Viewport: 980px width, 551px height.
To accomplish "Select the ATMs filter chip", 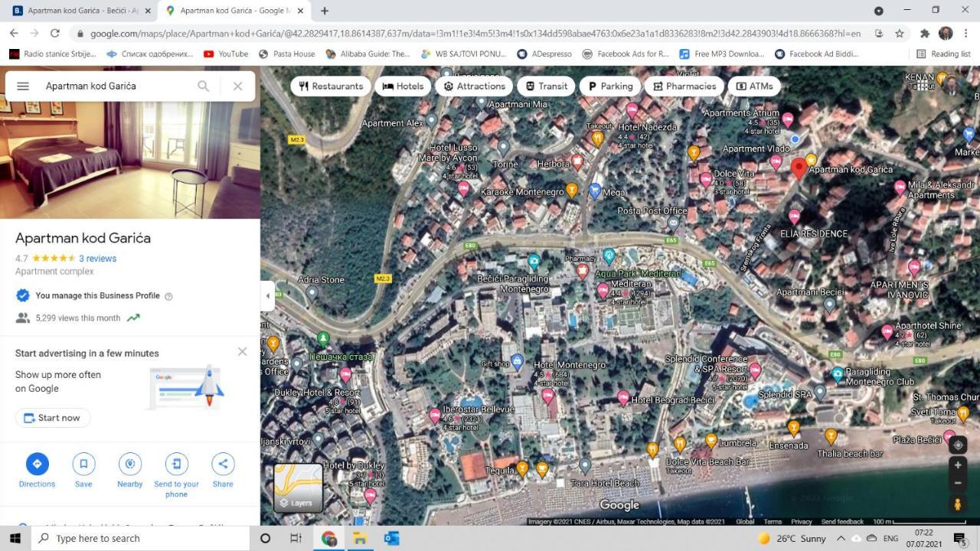I will [x=754, y=86].
